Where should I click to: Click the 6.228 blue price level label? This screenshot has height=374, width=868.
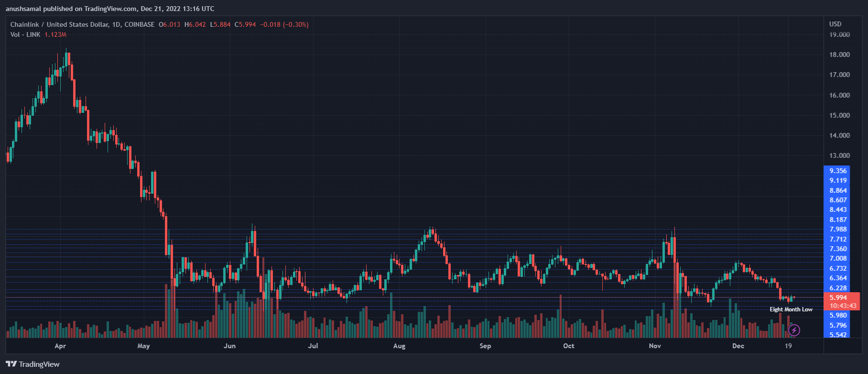tap(838, 288)
